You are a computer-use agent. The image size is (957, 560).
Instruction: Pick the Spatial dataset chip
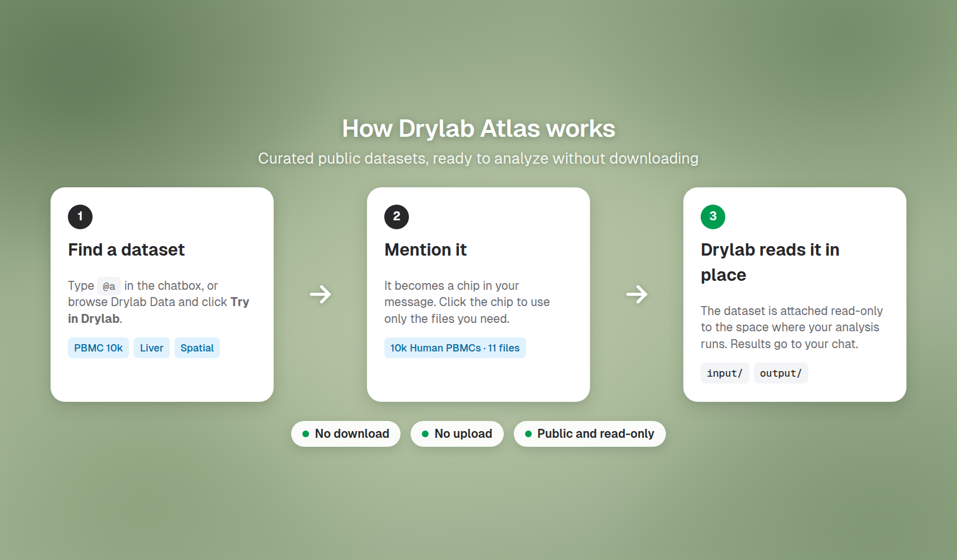pos(197,348)
